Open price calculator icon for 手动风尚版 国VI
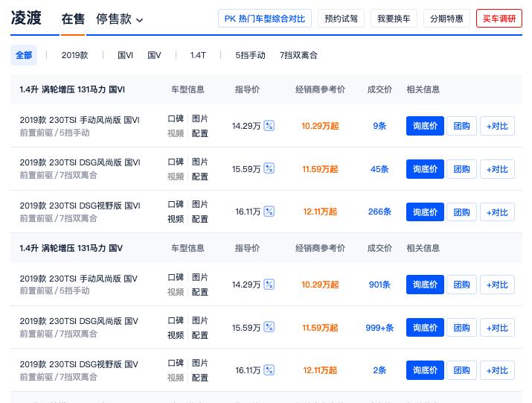This screenshot has height=403, width=532. click(x=269, y=126)
